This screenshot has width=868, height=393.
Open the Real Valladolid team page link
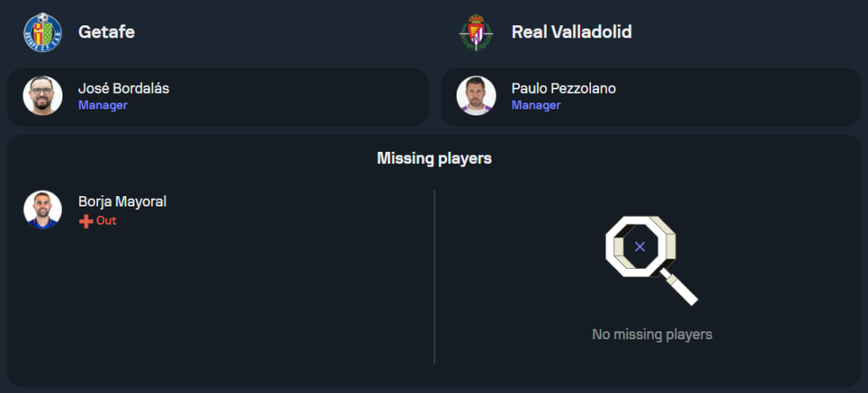pyautogui.click(x=571, y=32)
